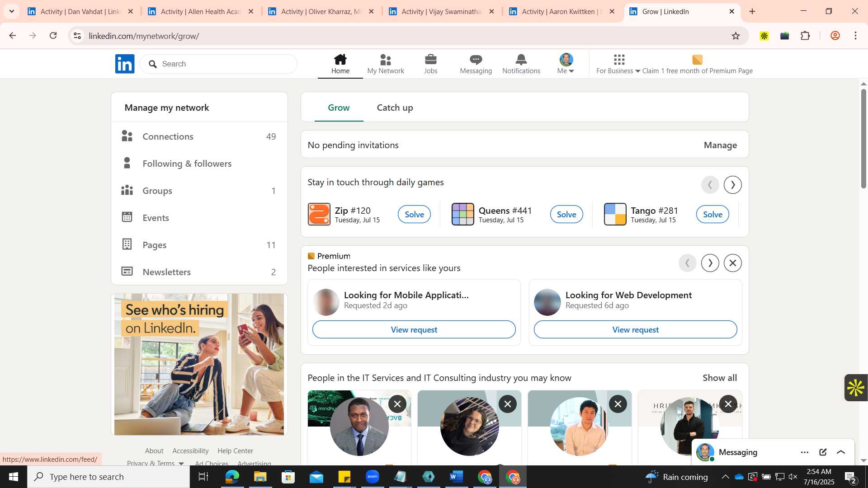This screenshot has width=868, height=488.
Task: Switch to Activity Aaron Kwittken tab
Action: 561,11
